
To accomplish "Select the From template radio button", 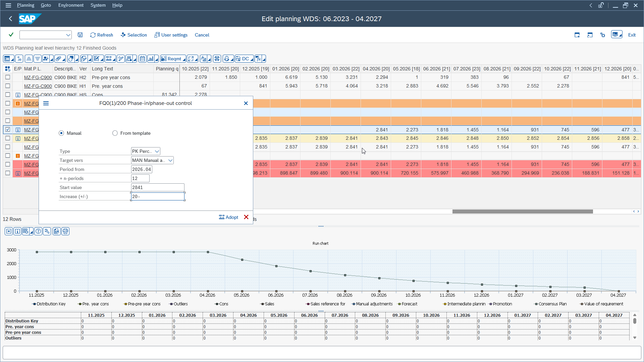I will click(115, 133).
